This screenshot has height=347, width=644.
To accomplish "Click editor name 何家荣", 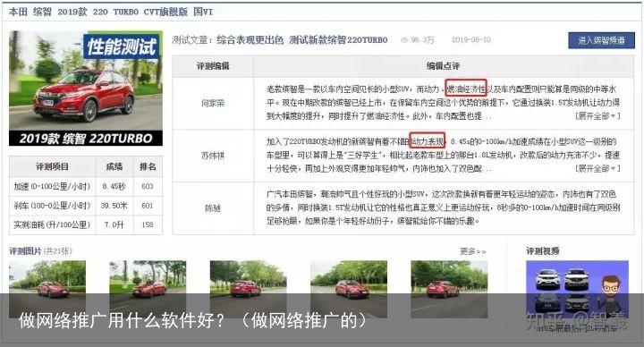I will 213,103.
